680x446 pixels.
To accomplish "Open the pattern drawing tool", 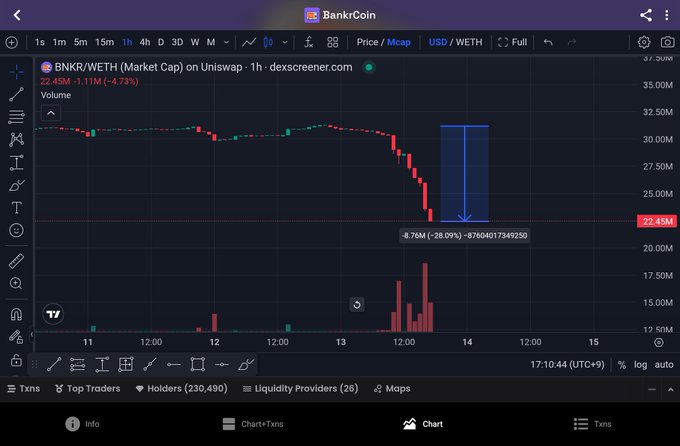I will tap(16, 139).
